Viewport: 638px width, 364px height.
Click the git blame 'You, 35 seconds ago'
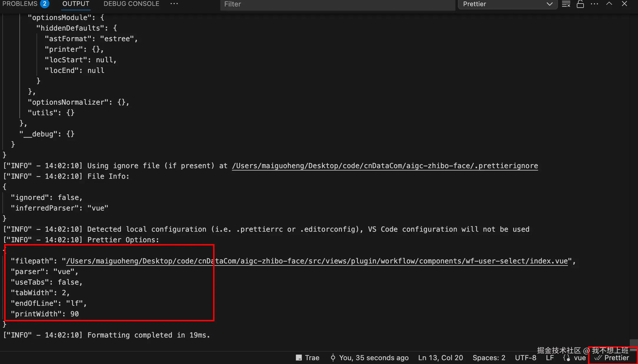[x=370, y=358]
